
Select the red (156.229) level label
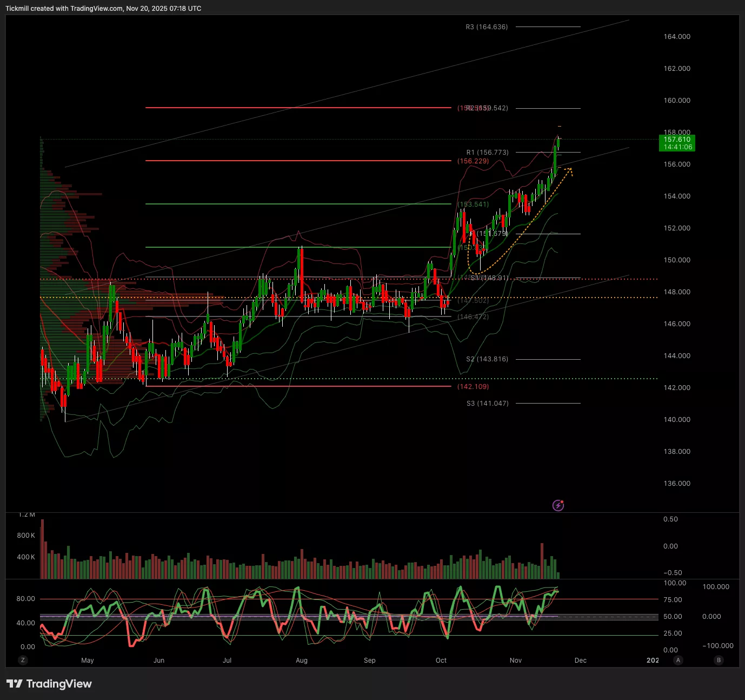pos(473,161)
